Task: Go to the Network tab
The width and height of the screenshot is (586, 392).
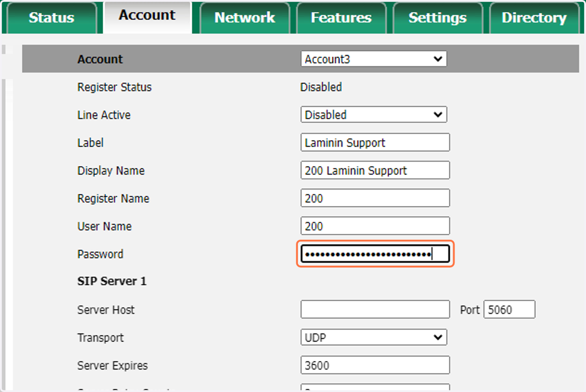Action: [x=245, y=18]
